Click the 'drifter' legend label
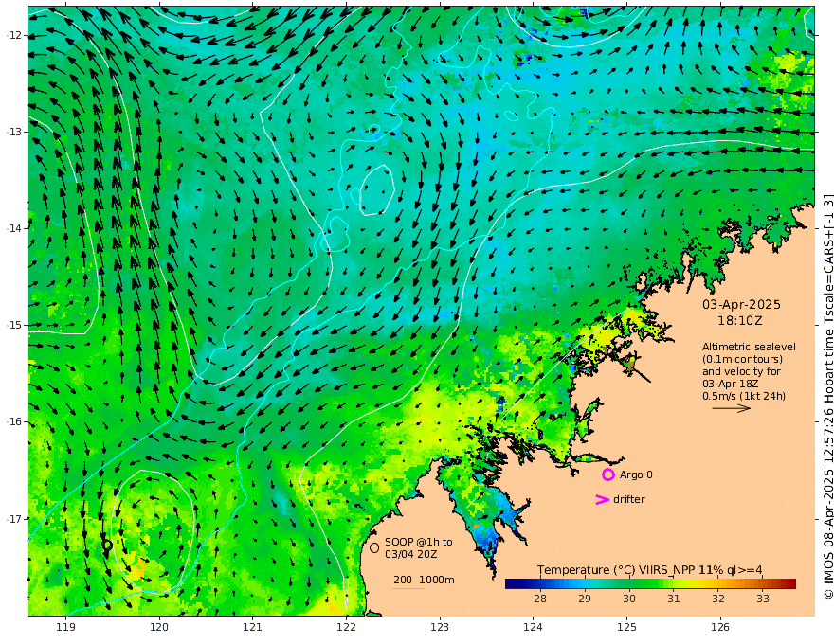The image size is (834, 644). pyautogui.click(x=628, y=499)
